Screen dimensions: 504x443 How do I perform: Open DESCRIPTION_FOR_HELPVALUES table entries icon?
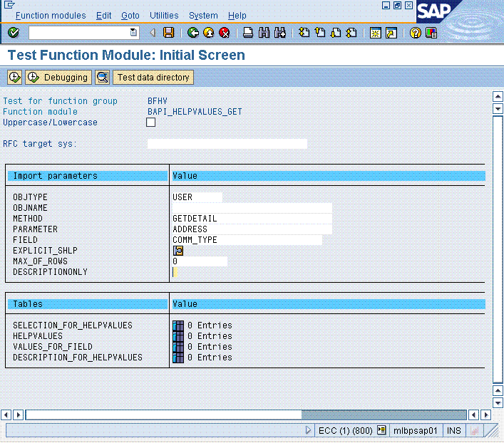point(178,358)
